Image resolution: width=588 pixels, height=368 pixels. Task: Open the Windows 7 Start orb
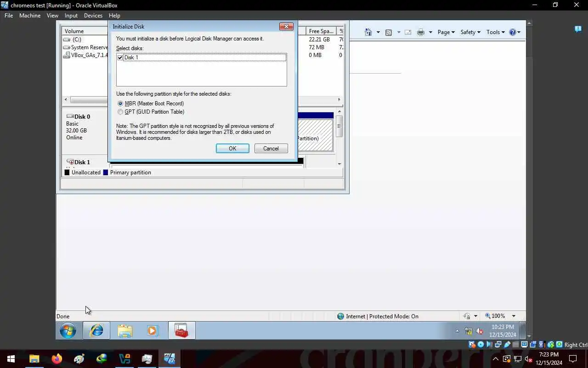point(68,331)
